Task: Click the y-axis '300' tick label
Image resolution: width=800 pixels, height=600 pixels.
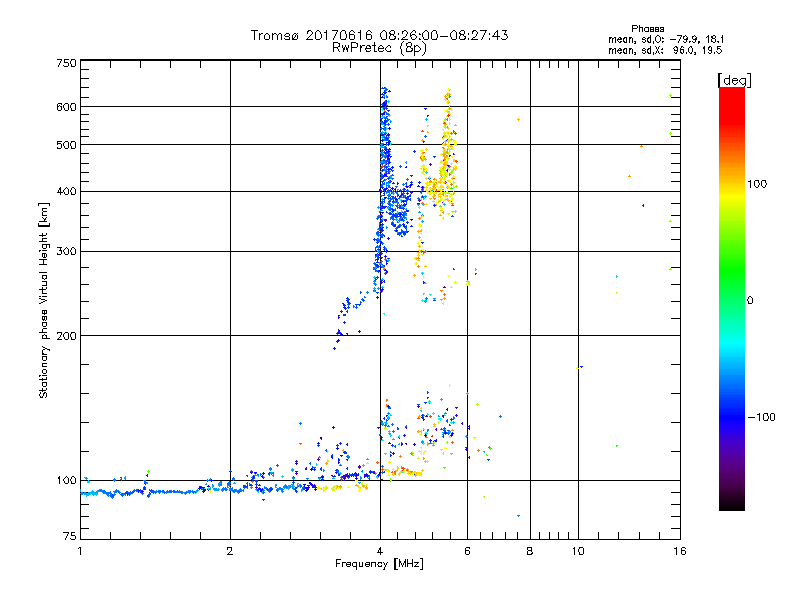Action: 66,252
